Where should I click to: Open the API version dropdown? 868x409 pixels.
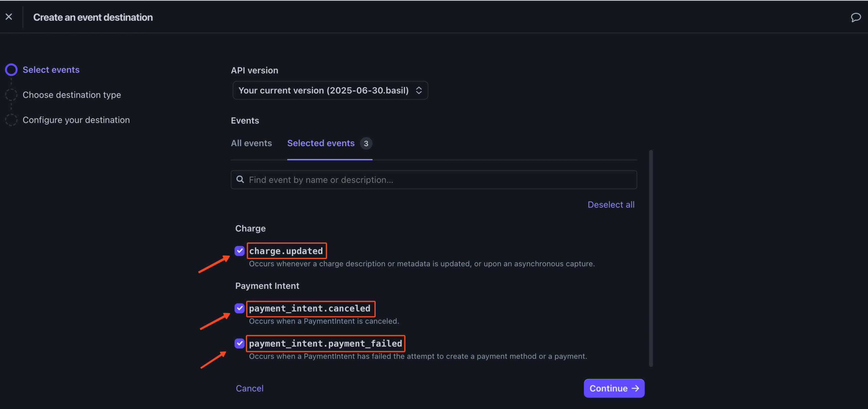click(x=330, y=90)
